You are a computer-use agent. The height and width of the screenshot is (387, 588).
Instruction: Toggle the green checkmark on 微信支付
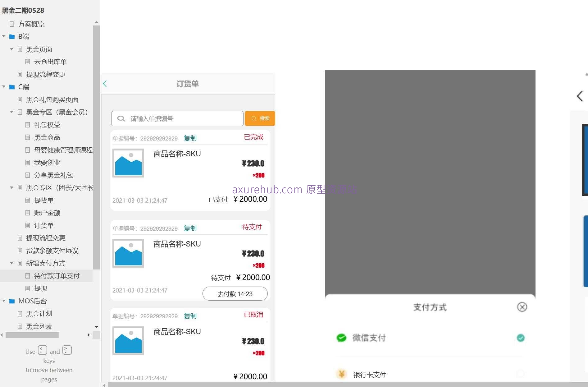coord(521,338)
